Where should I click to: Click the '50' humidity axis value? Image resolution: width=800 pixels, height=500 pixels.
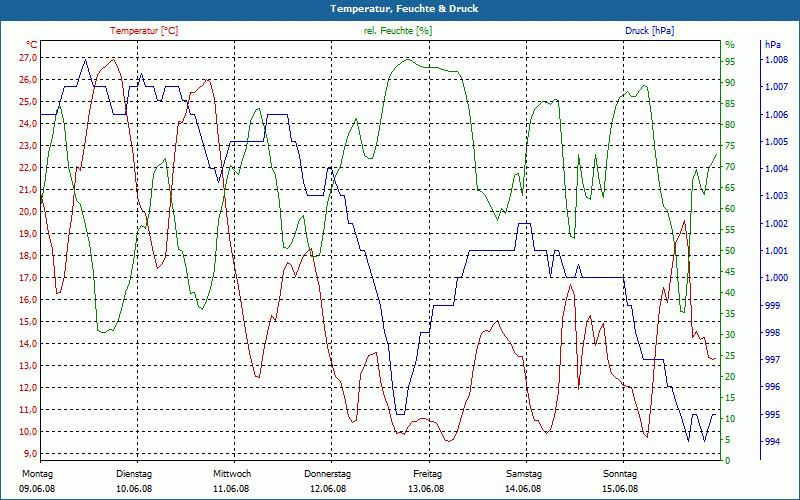(730, 251)
